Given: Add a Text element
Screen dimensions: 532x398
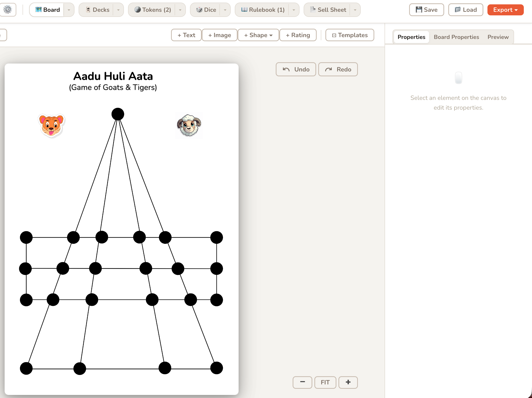Looking at the screenshot, I should click(186, 35).
